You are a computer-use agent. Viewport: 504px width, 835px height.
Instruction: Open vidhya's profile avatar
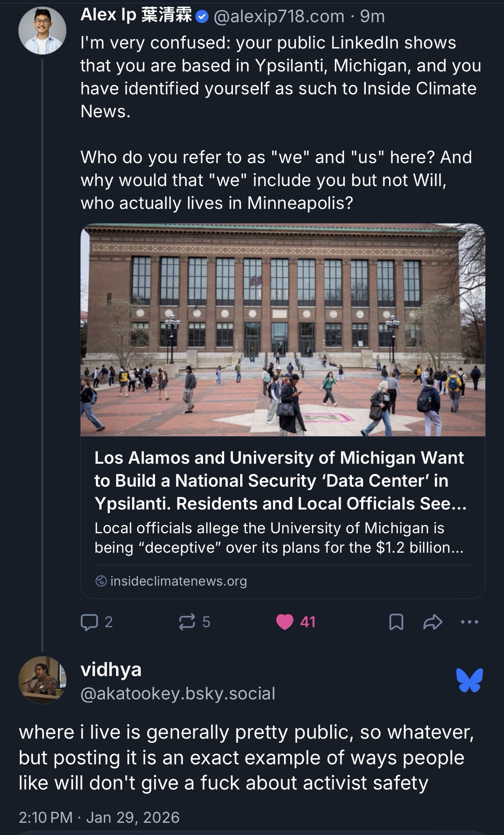click(x=42, y=680)
